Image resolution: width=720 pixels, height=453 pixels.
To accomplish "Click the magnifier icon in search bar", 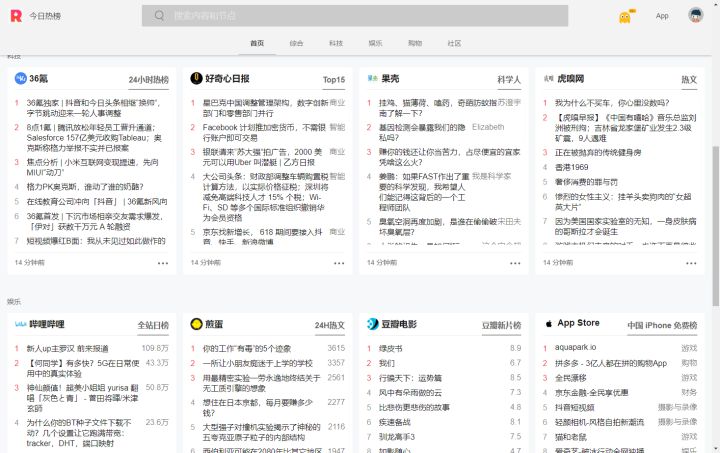I will (x=159, y=16).
